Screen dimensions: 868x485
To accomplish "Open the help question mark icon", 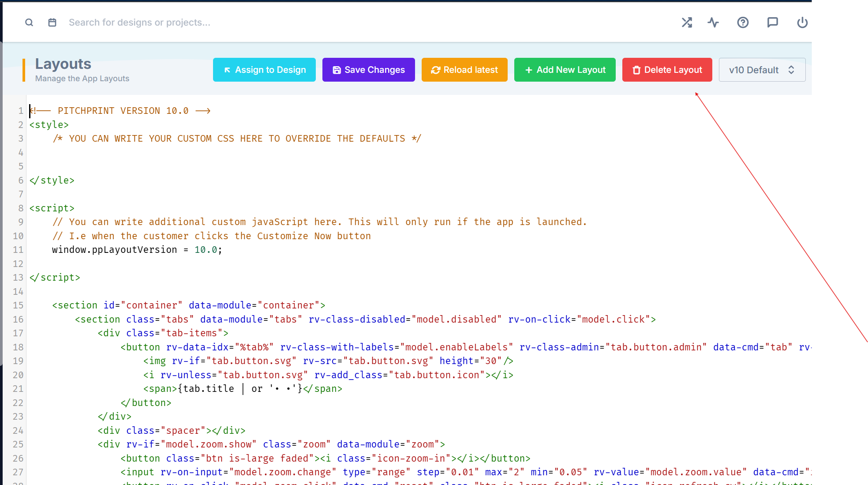I will click(x=743, y=23).
